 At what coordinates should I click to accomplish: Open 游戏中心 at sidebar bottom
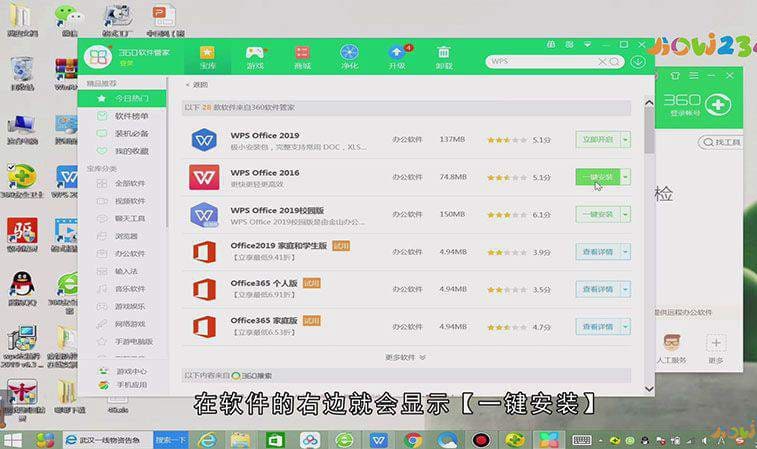pos(123,371)
